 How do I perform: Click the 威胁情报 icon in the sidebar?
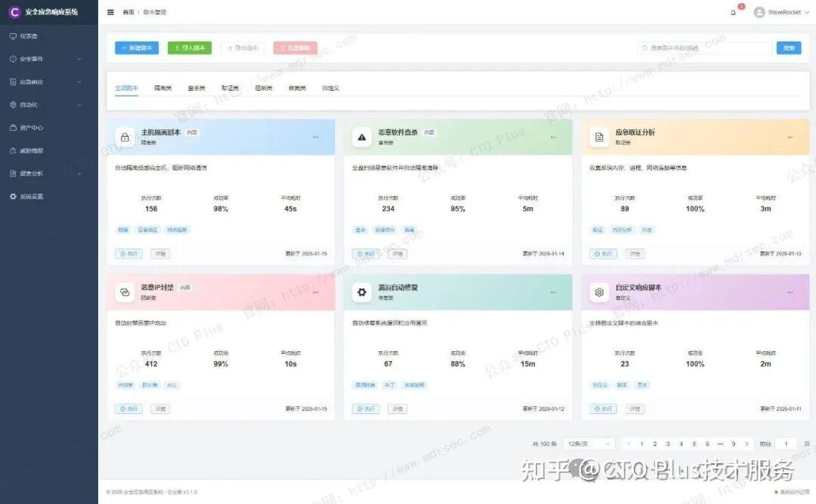(13, 150)
